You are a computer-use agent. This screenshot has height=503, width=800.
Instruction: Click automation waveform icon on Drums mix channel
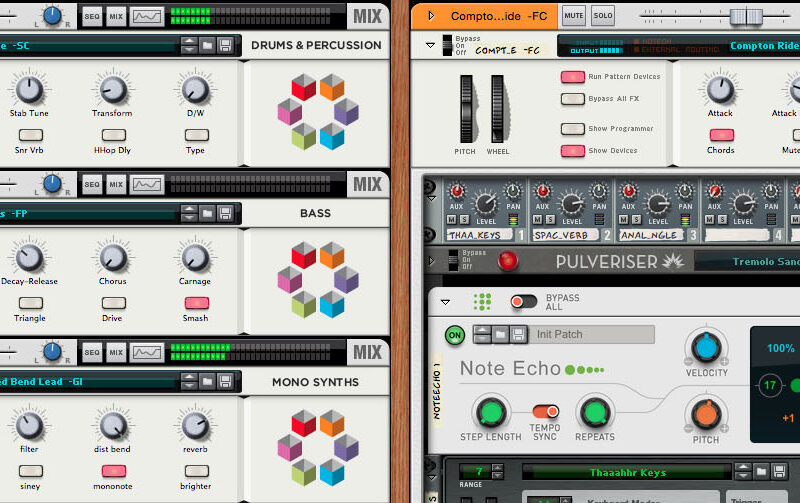click(x=147, y=16)
